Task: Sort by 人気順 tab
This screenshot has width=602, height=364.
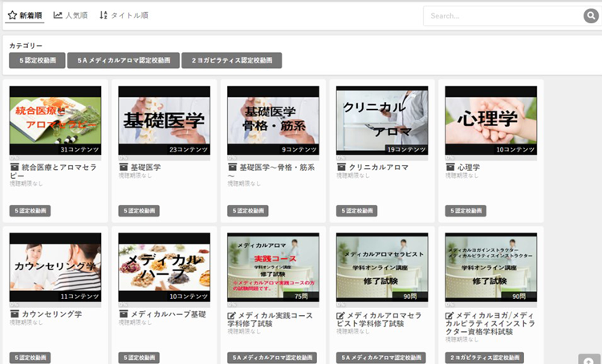Action: click(x=71, y=15)
